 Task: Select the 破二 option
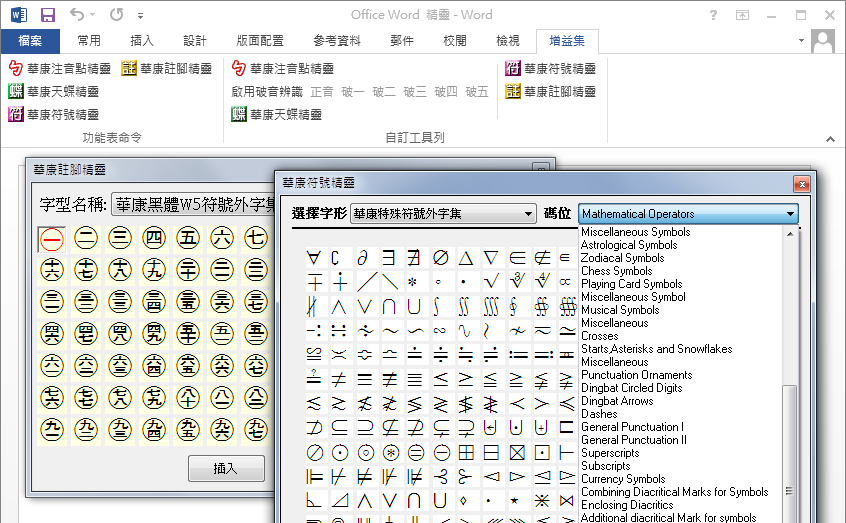[x=384, y=92]
